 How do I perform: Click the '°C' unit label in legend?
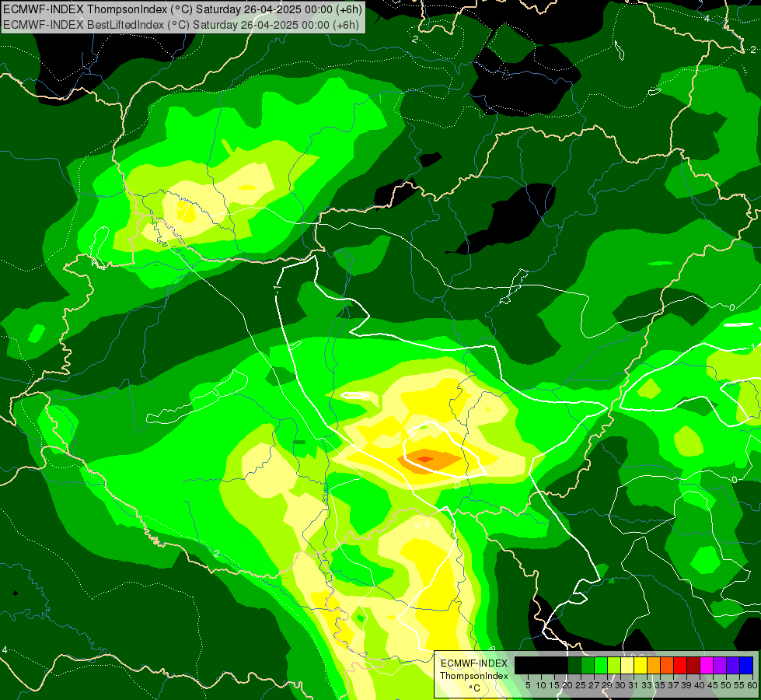pyautogui.click(x=475, y=688)
